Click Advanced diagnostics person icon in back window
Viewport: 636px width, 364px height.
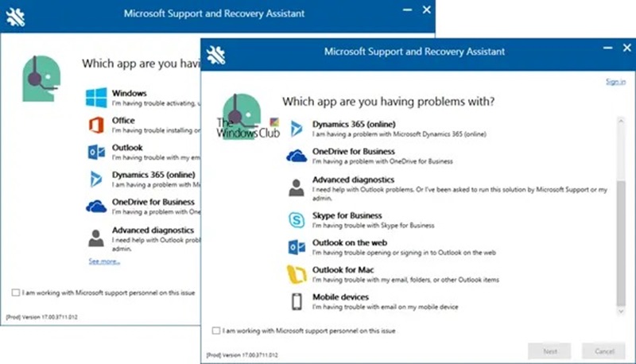pyautogui.click(x=96, y=238)
